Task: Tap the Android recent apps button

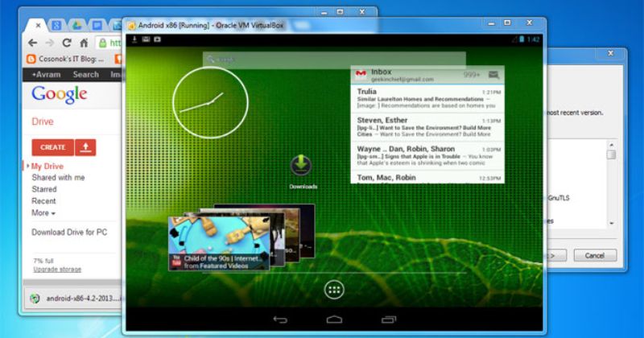Action: [x=389, y=319]
